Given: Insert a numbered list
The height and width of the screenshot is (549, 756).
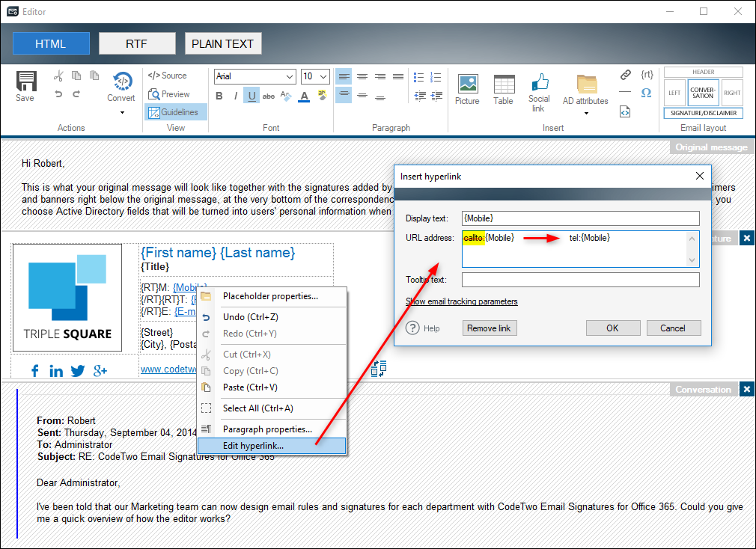Looking at the screenshot, I should [436, 77].
